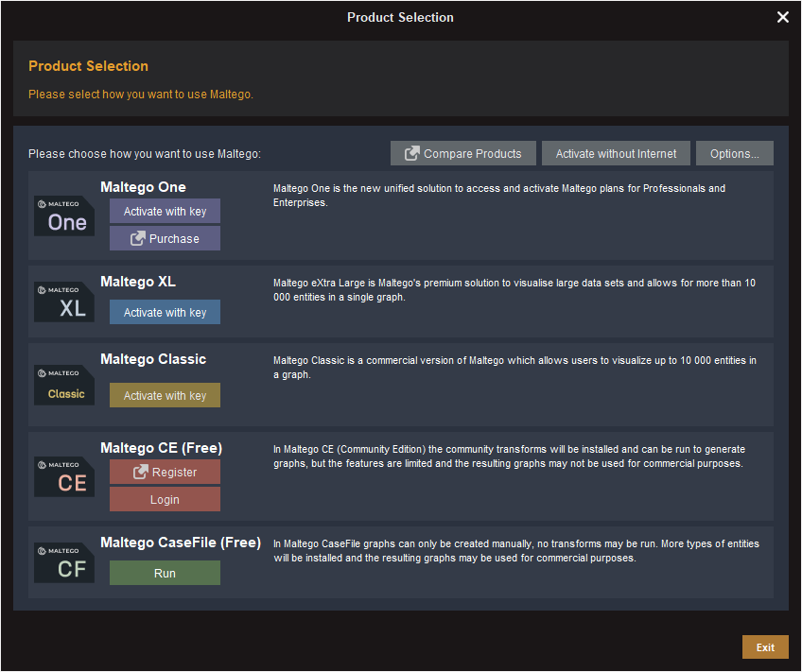This screenshot has height=672, width=802.
Task: Open the Compare Products page
Action: click(x=462, y=153)
